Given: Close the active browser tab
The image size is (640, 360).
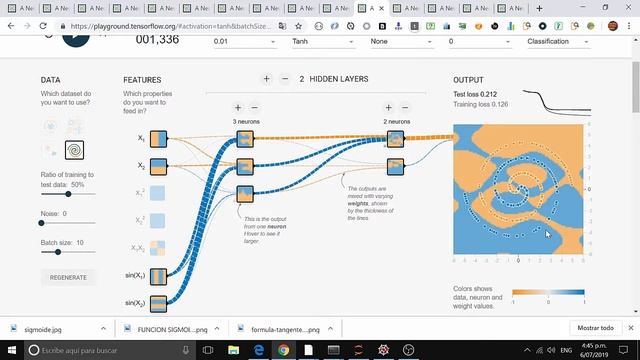Looking at the screenshot, I should (381, 8).
